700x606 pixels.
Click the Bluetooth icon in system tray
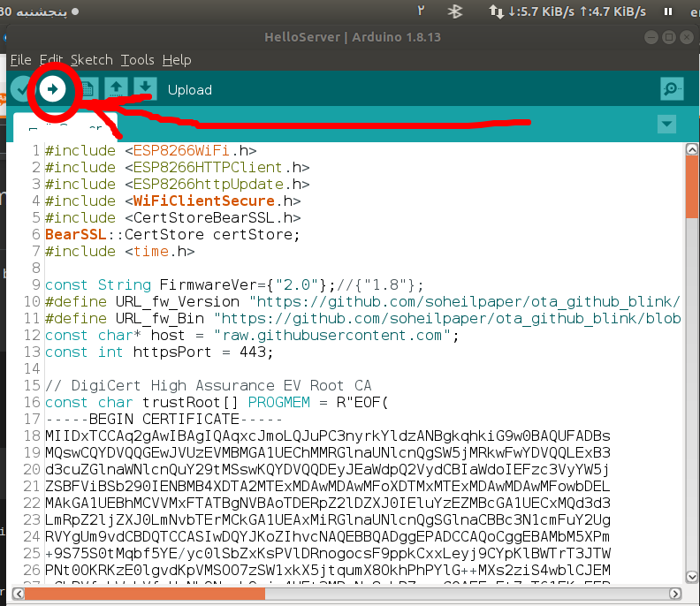pos(455,11)
